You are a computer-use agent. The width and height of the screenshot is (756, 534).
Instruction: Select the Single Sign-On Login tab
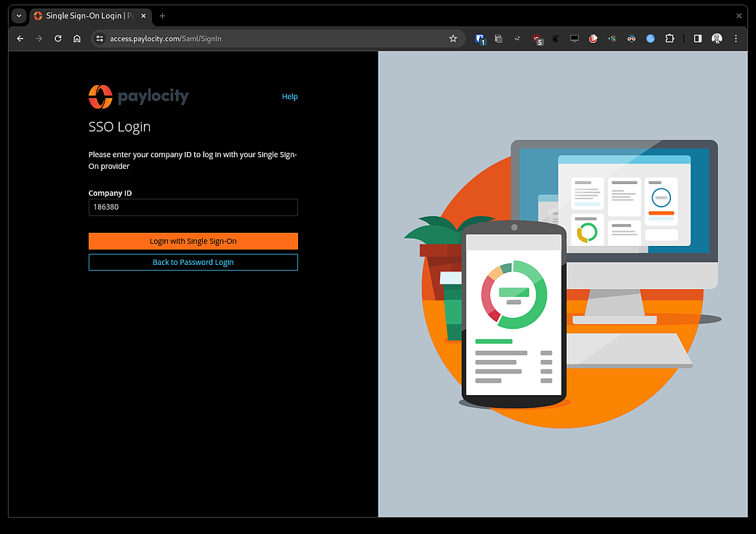(x=87, y=15)
